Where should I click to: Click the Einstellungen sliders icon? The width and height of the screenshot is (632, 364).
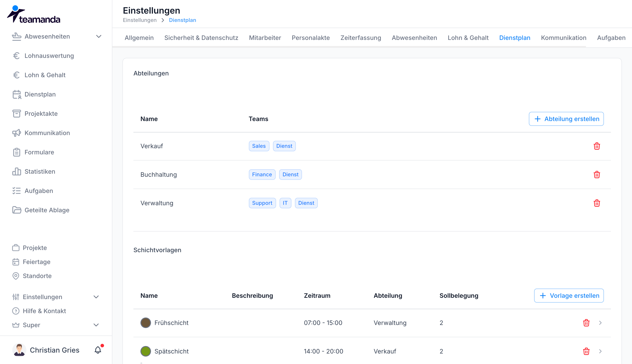pos(16,297)
